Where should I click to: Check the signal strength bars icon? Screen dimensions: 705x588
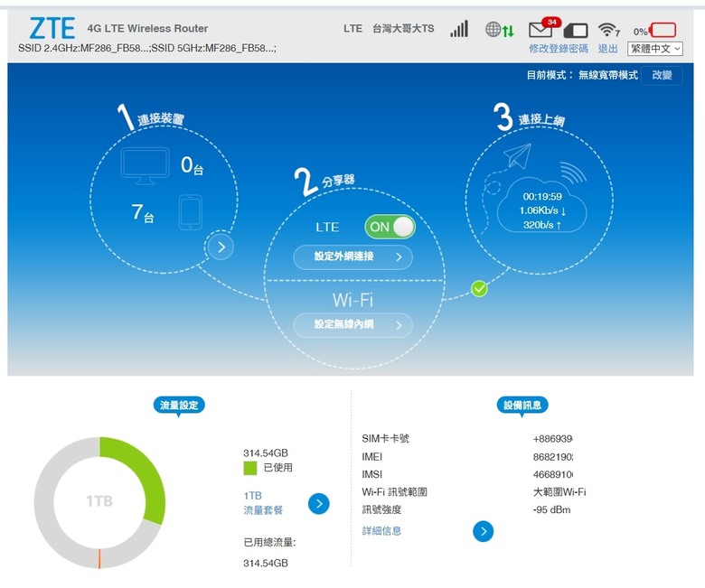(459, 29)
